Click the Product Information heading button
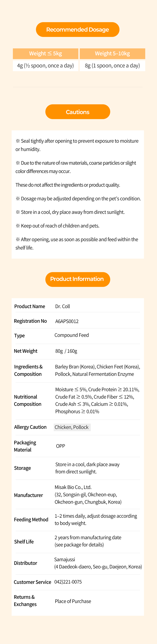 [x=78, y=279]
